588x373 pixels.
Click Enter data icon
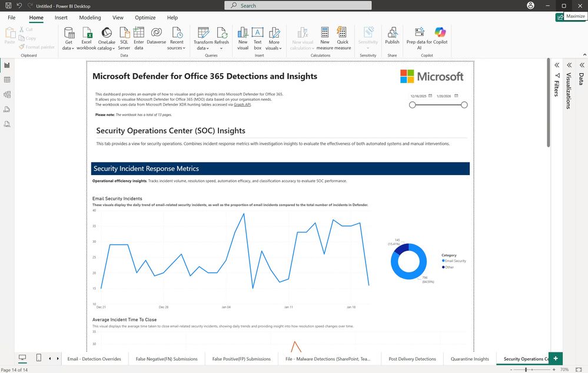coord(139,33)
